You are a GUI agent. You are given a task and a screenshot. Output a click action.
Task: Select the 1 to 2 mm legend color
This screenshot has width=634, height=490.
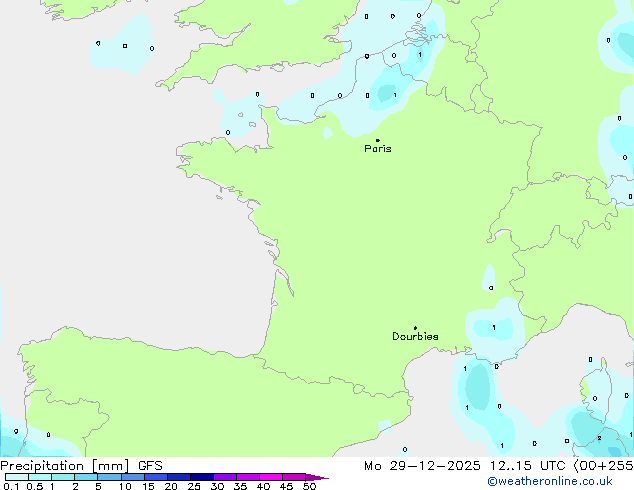tap(63, 478)
